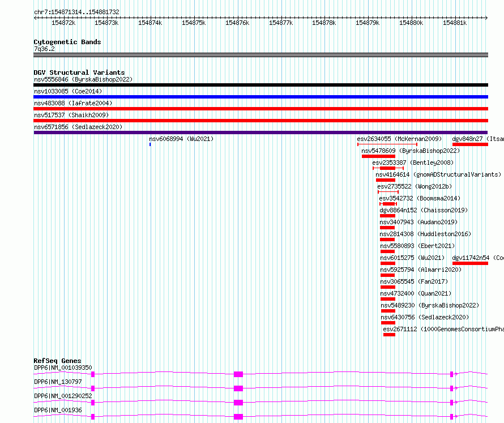Open esv2634055 (McKernan2009) variant label
This screenshot has width=504, height=423.
pos(399,139)
